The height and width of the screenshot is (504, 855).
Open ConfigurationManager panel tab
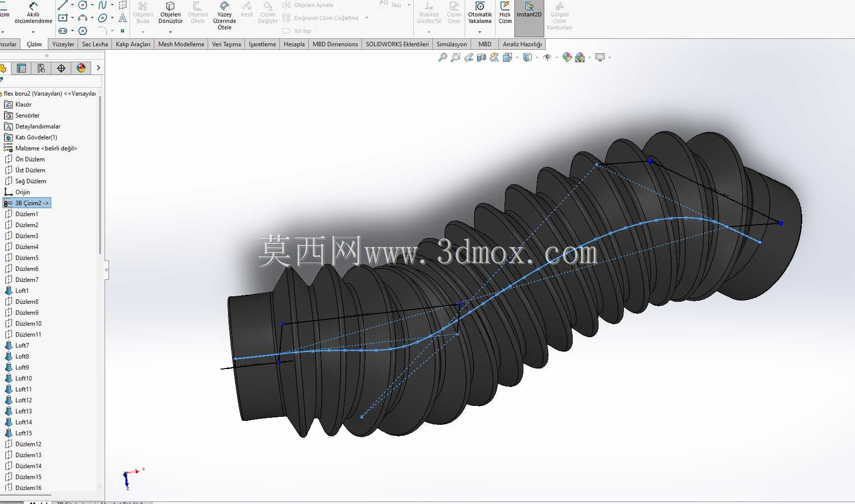(x=41, y=68)
